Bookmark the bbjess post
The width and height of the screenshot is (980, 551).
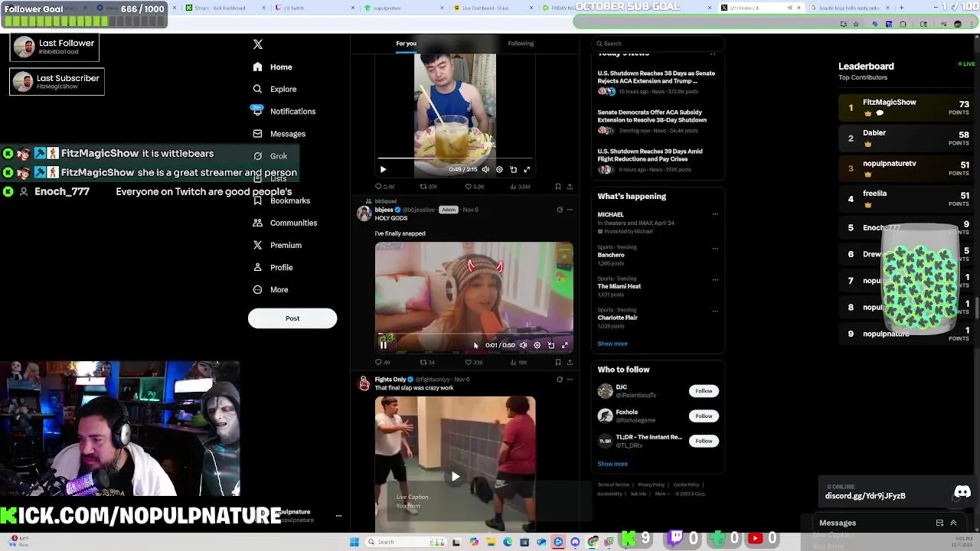[x=557, y=363]
